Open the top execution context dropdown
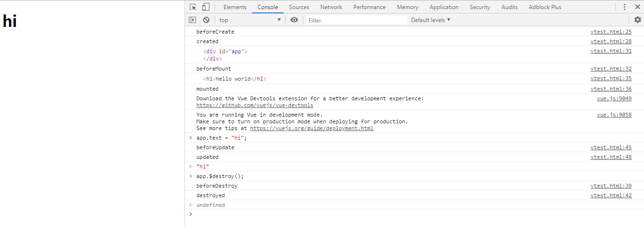 250,20
